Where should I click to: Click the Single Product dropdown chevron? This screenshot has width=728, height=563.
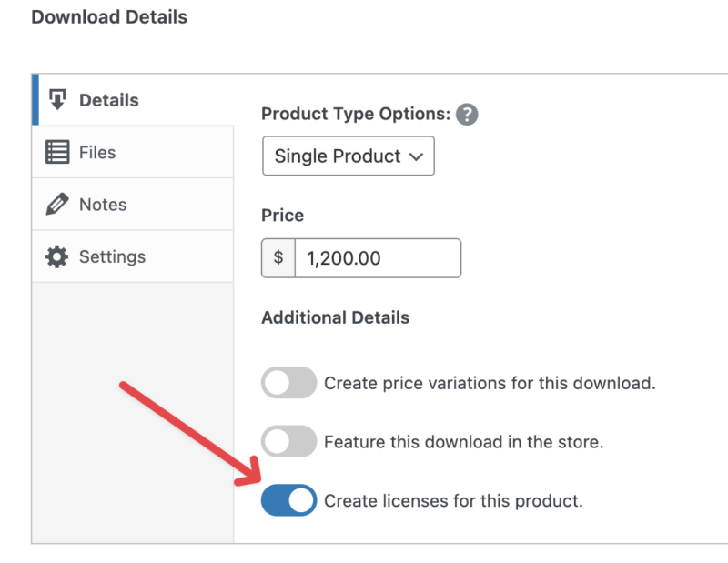pos(417,156)
